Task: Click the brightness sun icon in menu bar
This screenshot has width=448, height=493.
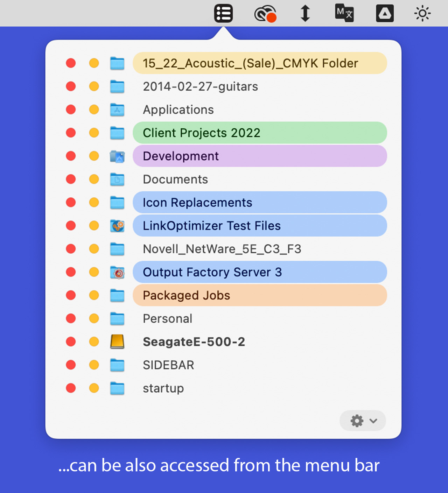Action: pyautogui.click(x=422, y=13)
